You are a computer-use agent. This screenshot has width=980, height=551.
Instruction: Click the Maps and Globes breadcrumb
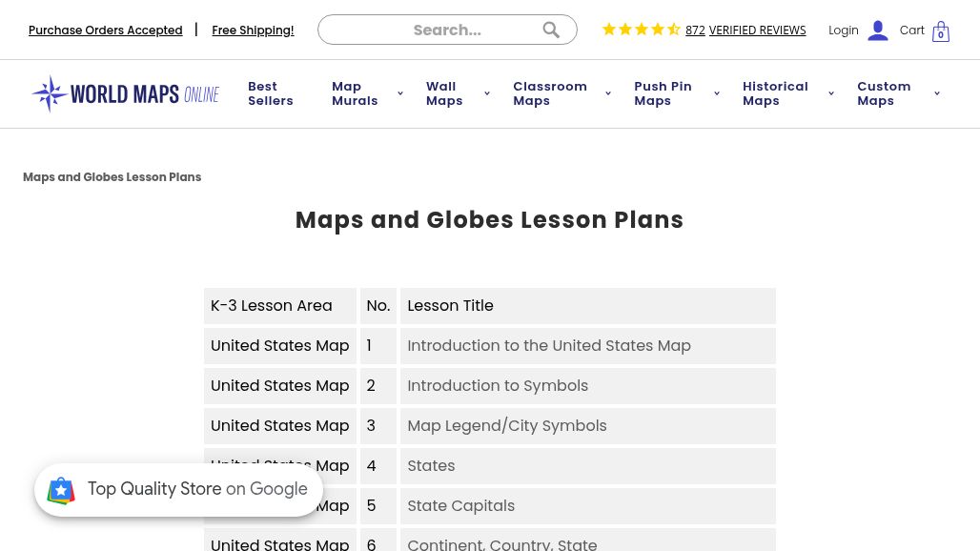(x=112, y=177)
